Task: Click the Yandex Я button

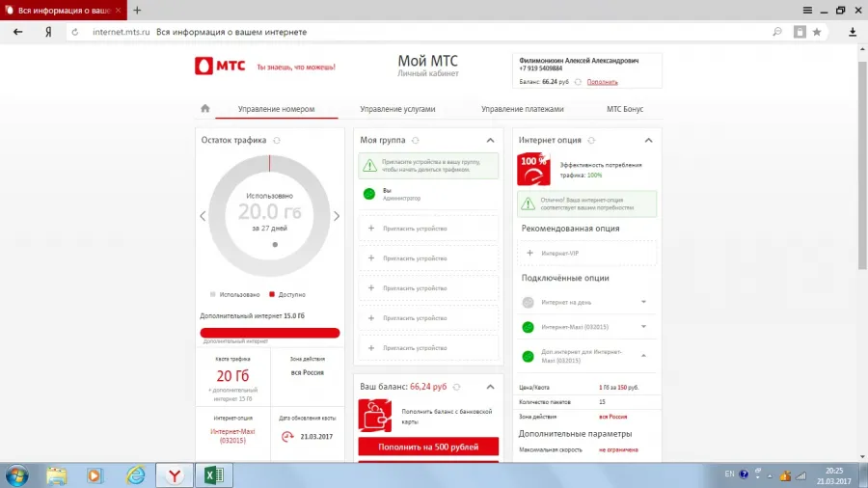Action: click(x=49, y=32)
